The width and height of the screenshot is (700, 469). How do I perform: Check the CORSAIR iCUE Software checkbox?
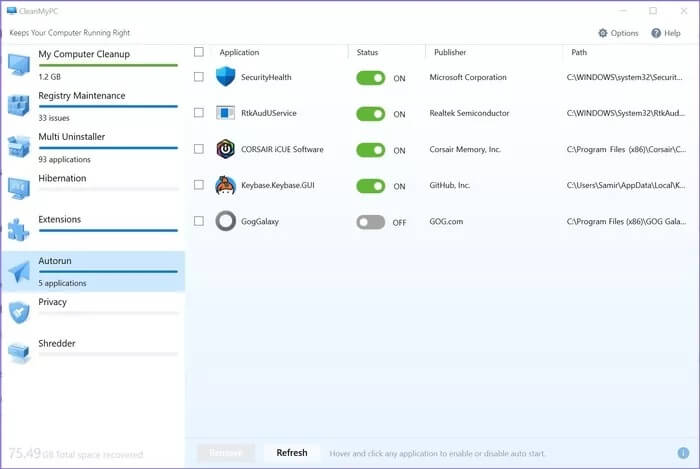tap(199, 149)
